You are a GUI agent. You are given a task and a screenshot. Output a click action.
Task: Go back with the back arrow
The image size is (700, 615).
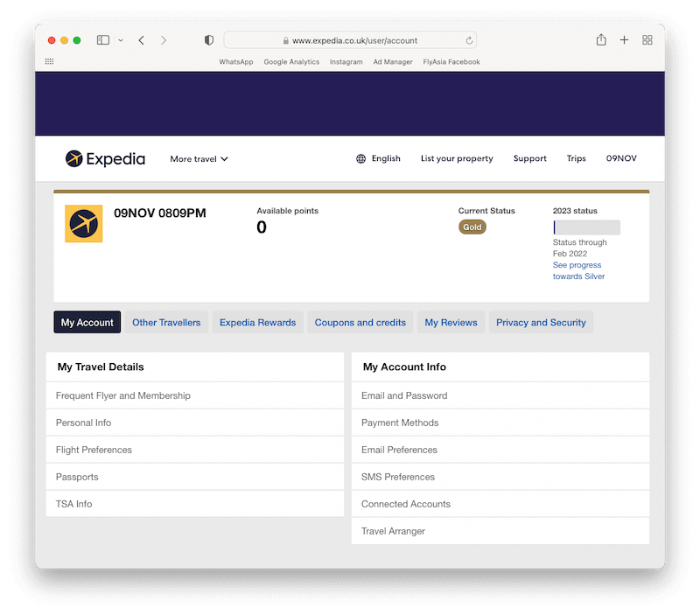click(142, 40)
